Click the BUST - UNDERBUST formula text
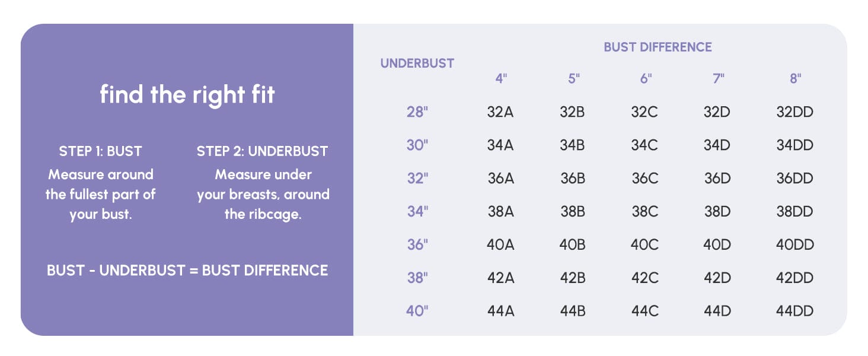This screenshot has width=868, height=356. (187, 271)
